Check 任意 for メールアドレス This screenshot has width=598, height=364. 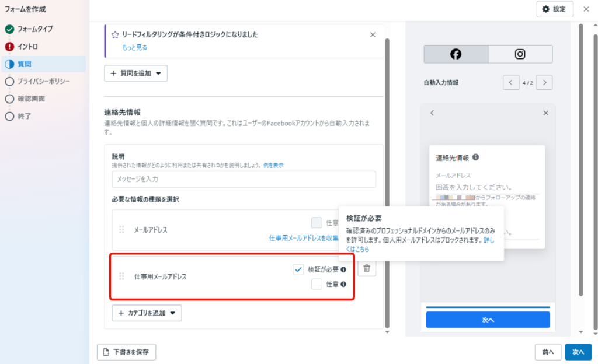point(317,223)
